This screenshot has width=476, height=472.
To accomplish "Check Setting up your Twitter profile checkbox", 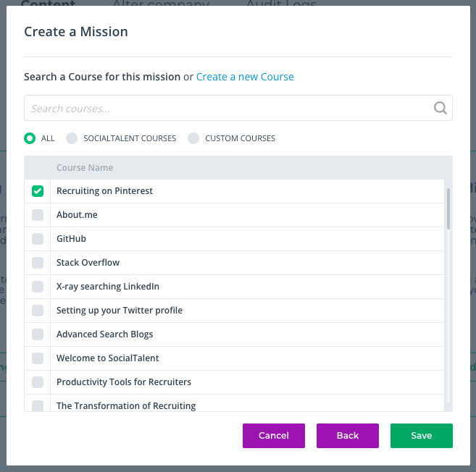I will [x=38, y=311].
